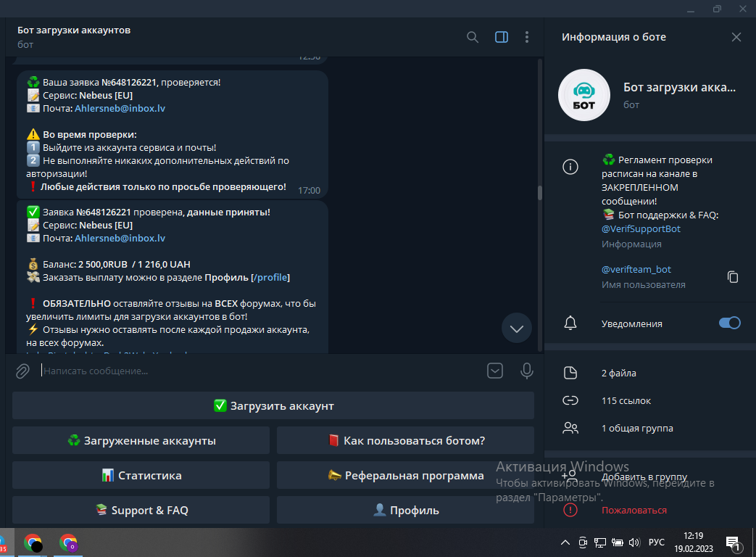Screen dimensions: 756x557
Task: Click the bot avatar picture
Action: coord(583,95)
